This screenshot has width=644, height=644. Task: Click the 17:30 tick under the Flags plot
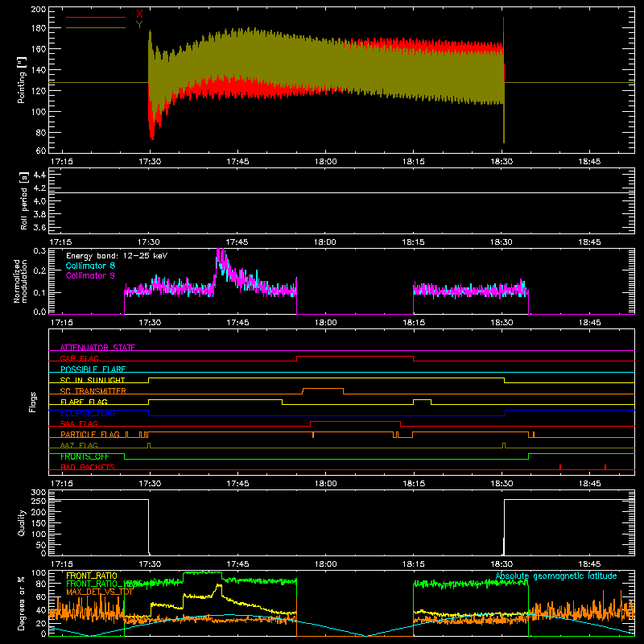point(150,484)
